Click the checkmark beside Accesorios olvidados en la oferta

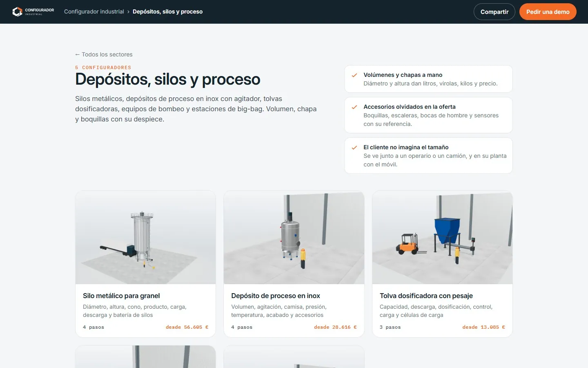click(x=354, y=107)
